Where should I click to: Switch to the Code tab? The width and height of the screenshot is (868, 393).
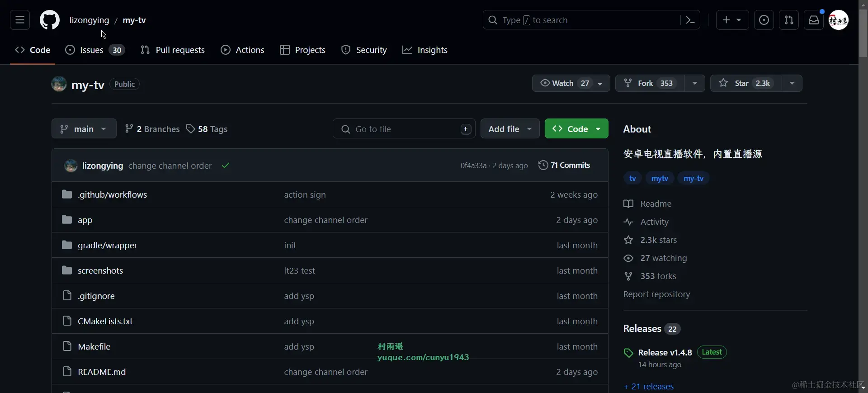tap(33, 50)
